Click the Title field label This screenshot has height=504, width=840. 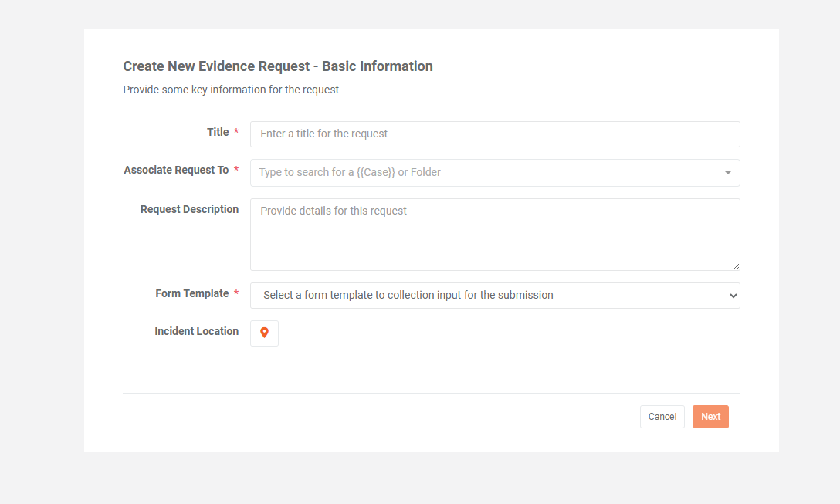(218, 131)
